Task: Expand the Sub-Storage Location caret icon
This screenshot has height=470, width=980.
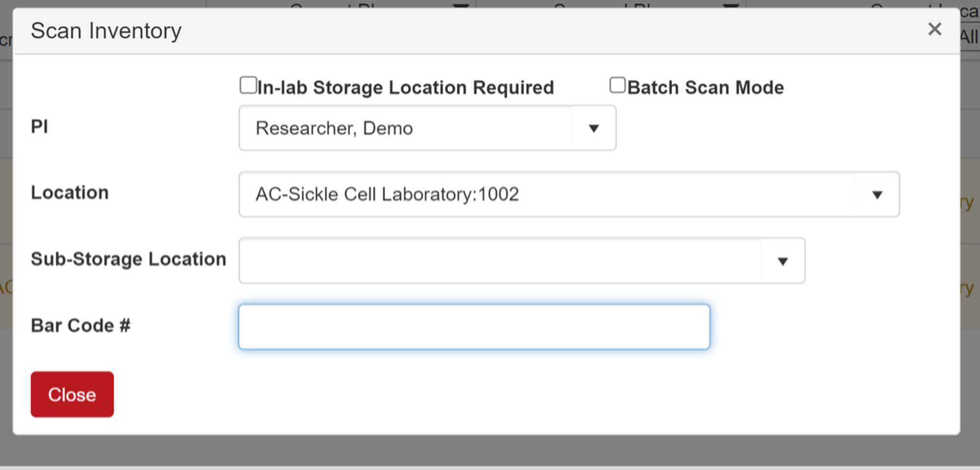Action: click(783, 261)
